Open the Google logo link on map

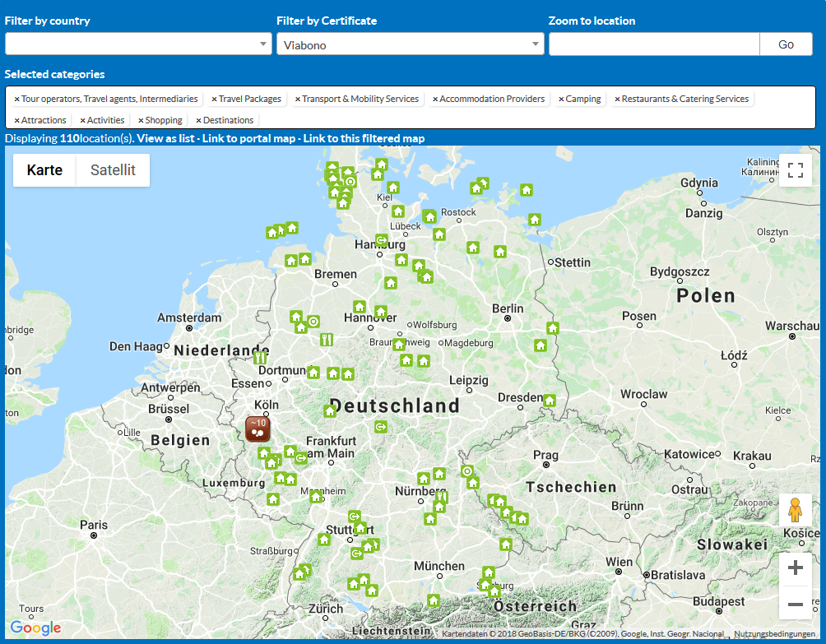[x=36, y=628]
